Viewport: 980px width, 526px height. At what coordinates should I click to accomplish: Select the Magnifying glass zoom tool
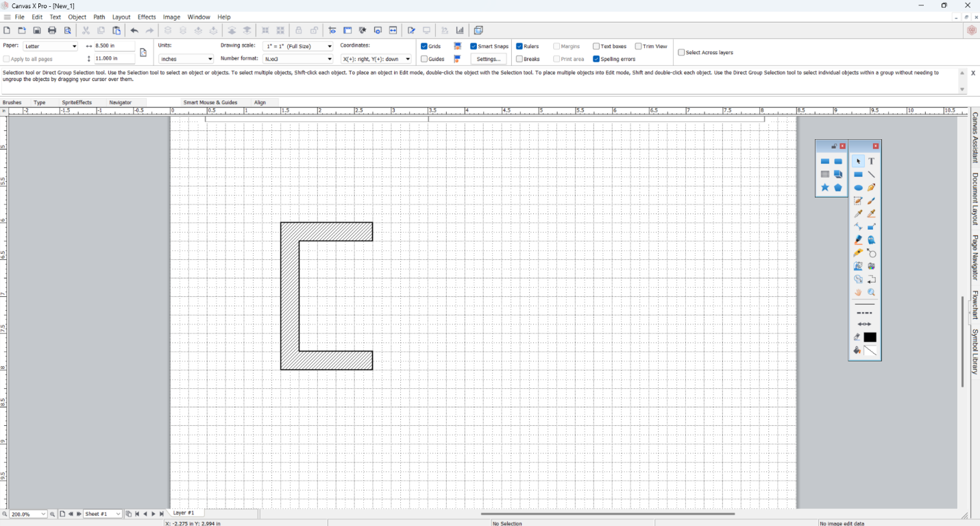tap(871, 293)
